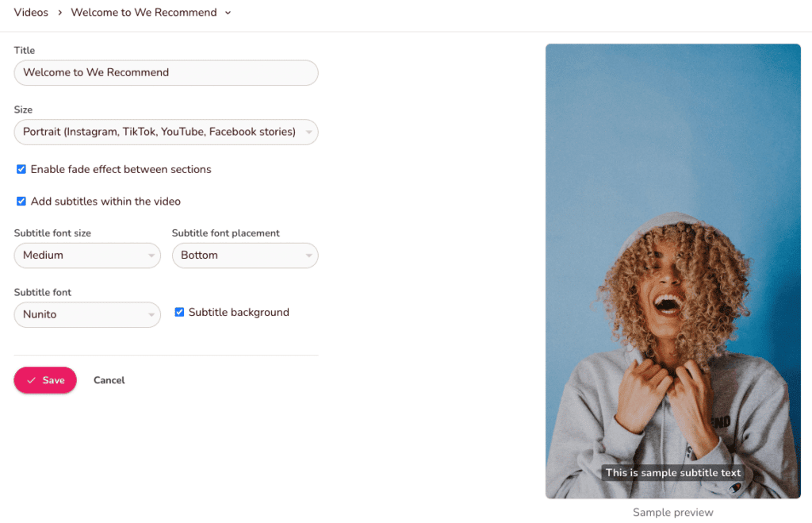The height and width of the screenshot is (523, 812).
Task: Focus the Title input field
Action: [167, 72]
